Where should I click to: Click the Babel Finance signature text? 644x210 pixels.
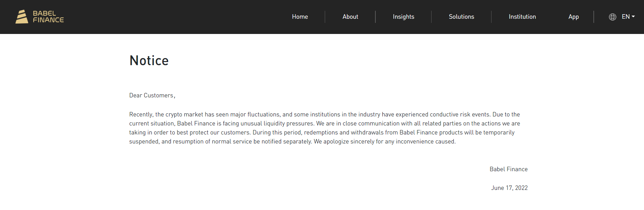pos(508,169)
